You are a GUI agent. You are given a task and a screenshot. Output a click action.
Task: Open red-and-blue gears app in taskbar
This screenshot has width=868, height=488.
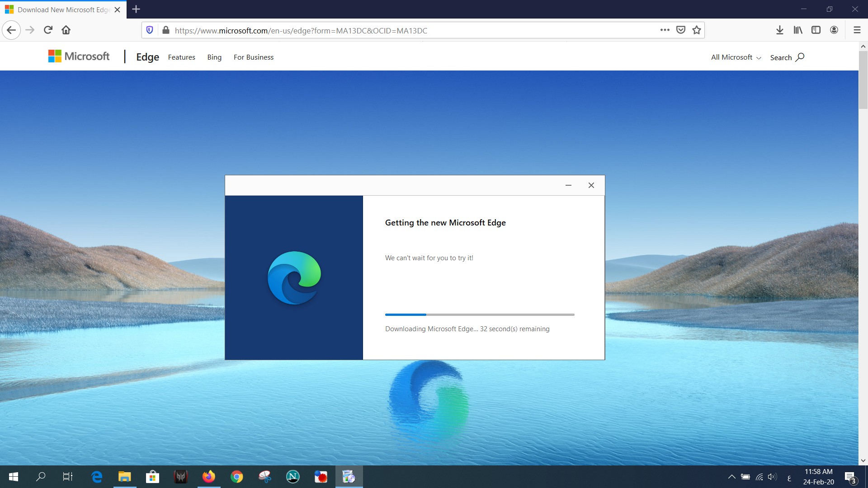(x=321, y=477)
